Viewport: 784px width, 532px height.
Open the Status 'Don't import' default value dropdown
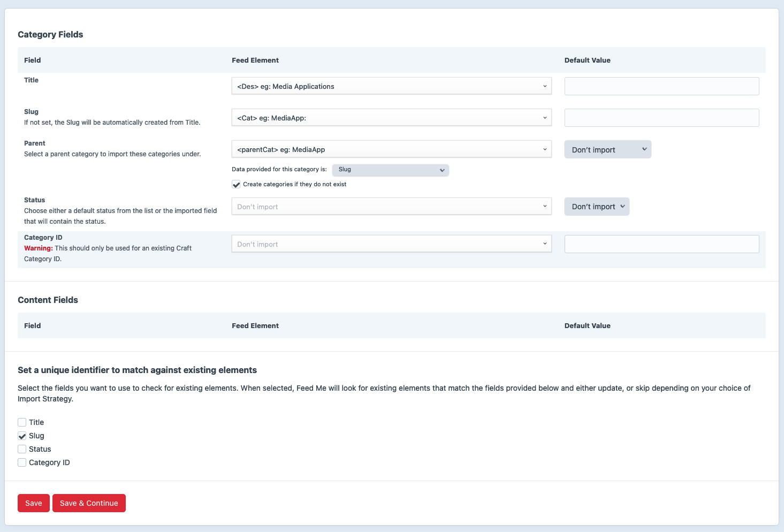(597, 206)
